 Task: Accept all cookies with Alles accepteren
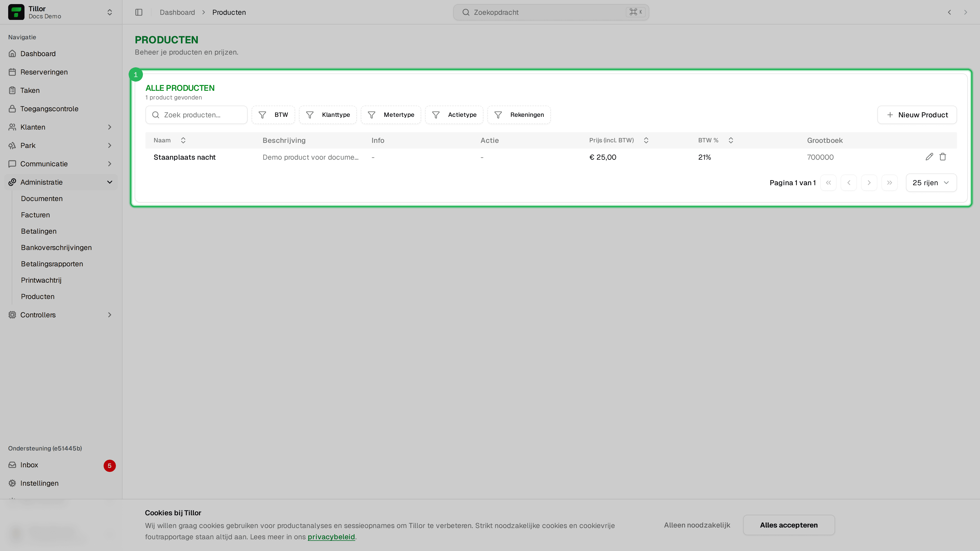[x=789, y=525]
